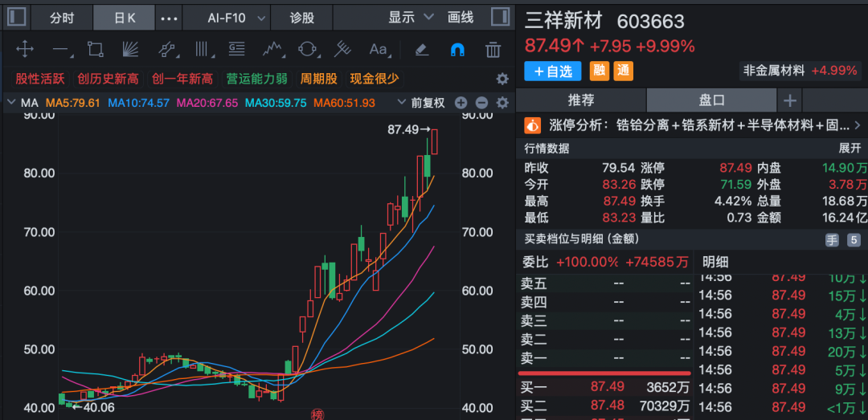Click the MA5:79.61 label

click(x=72, y=102)
